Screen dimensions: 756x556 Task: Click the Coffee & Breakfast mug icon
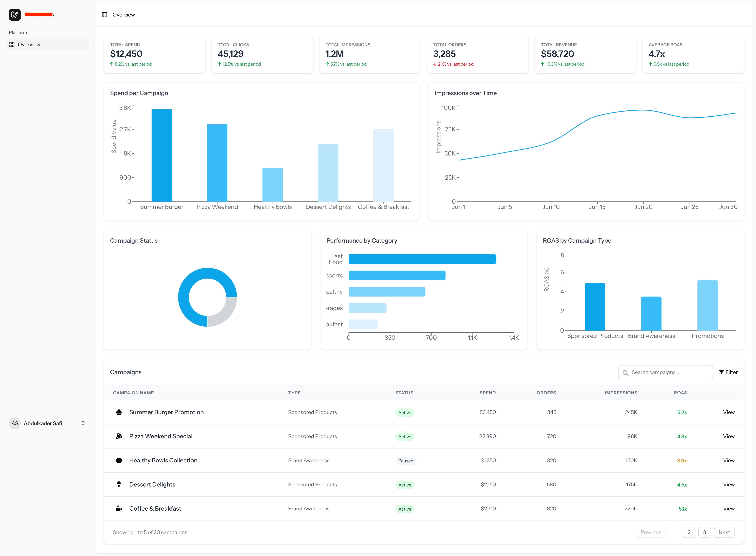[x=119, y=509]
